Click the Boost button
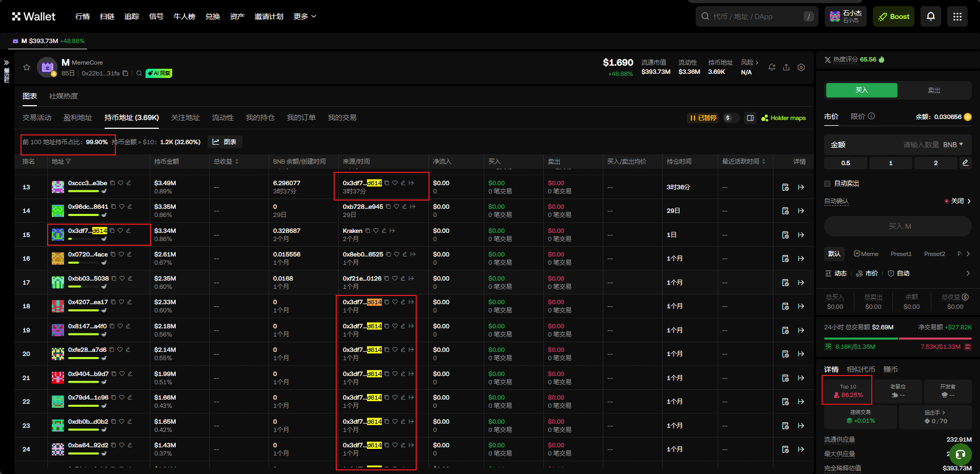980x474 pixels. pos(894,16)
